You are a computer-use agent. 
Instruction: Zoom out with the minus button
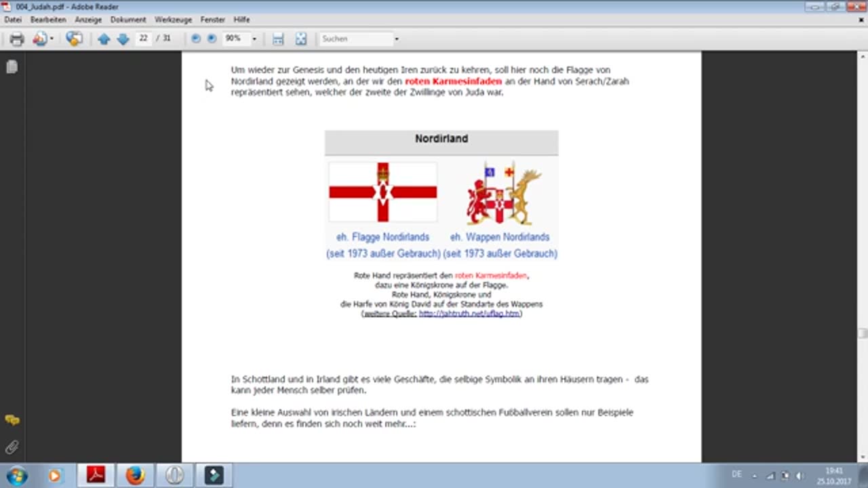[x=196, y=39]
